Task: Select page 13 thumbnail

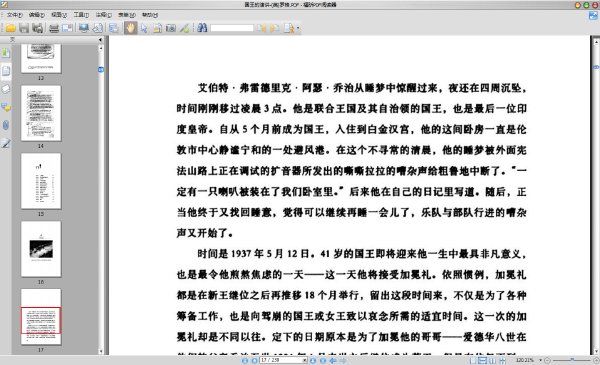Action: tap(41, 58)
